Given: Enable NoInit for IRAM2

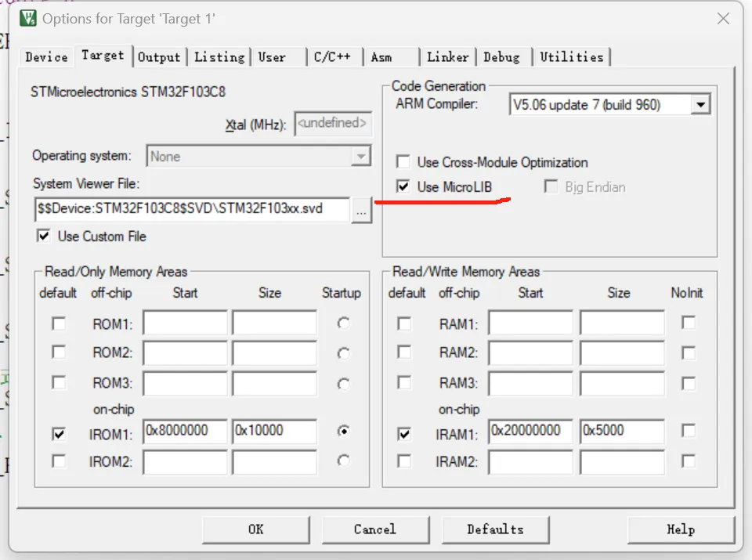Looking at the screenshot, I should click(x=689, y=461).
